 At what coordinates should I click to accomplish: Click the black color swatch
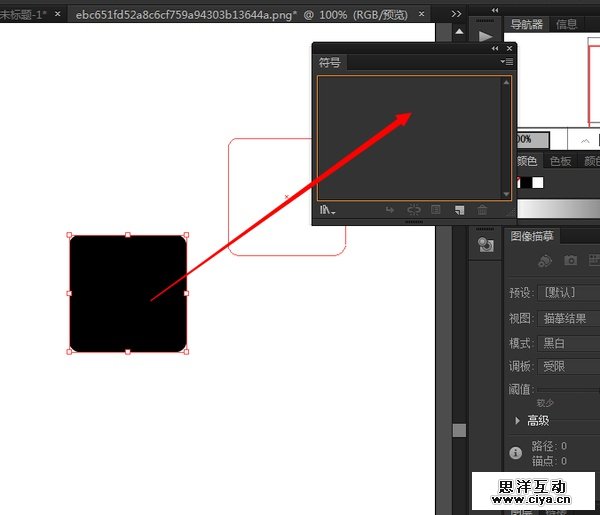tap(526, 183)
